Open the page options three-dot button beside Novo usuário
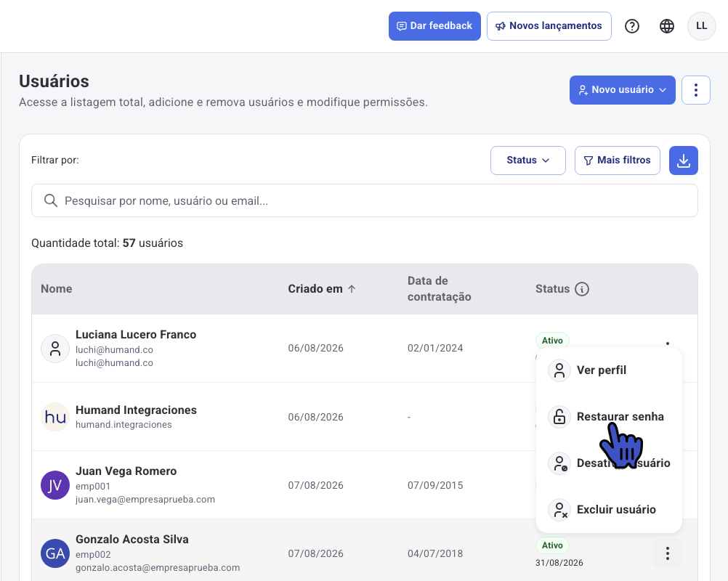The image size is (728, 581). (x=695, y=90)
